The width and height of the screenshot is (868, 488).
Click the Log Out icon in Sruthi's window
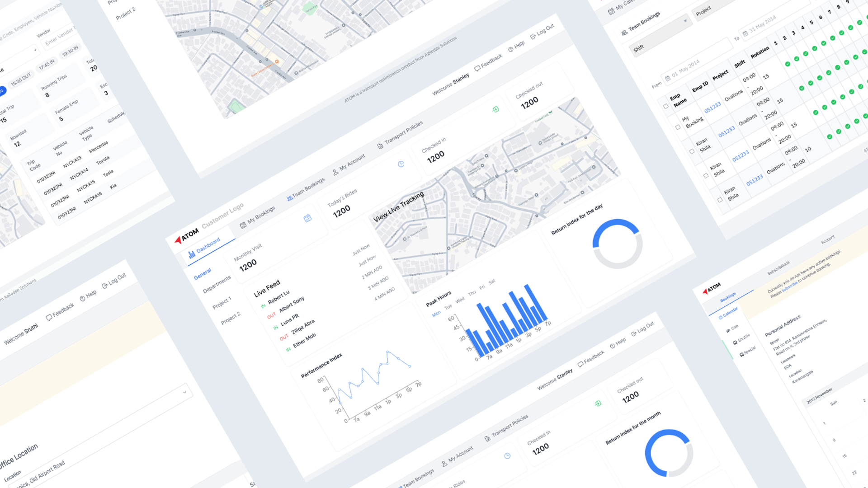(x=104, y=286)
